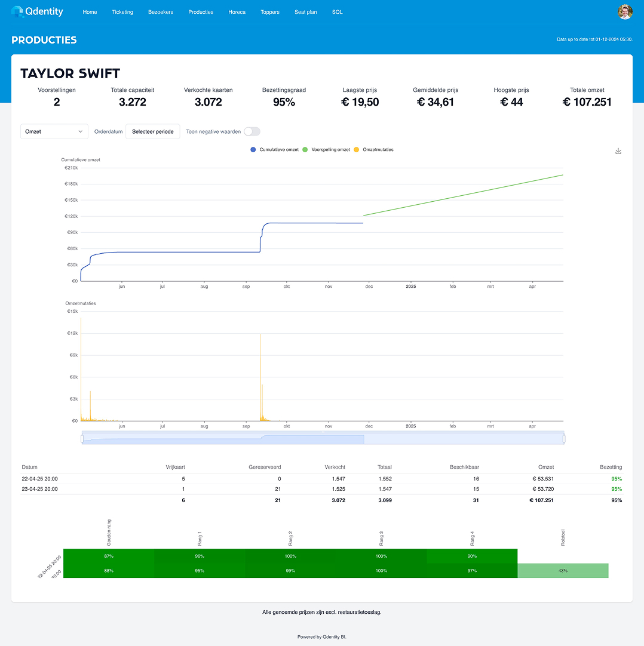The image size is (644, 646).
Task: Sort the table by the Bezetting column
Action: point(611,467)
